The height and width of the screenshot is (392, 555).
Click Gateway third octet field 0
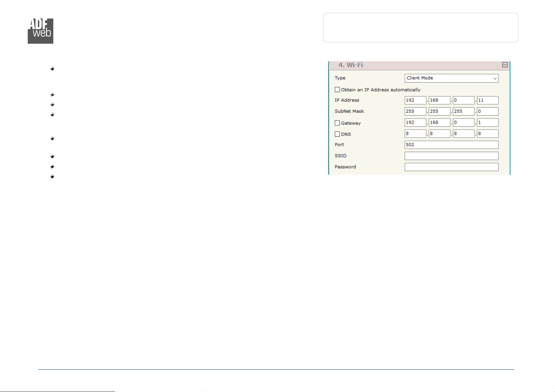(463, 122)
